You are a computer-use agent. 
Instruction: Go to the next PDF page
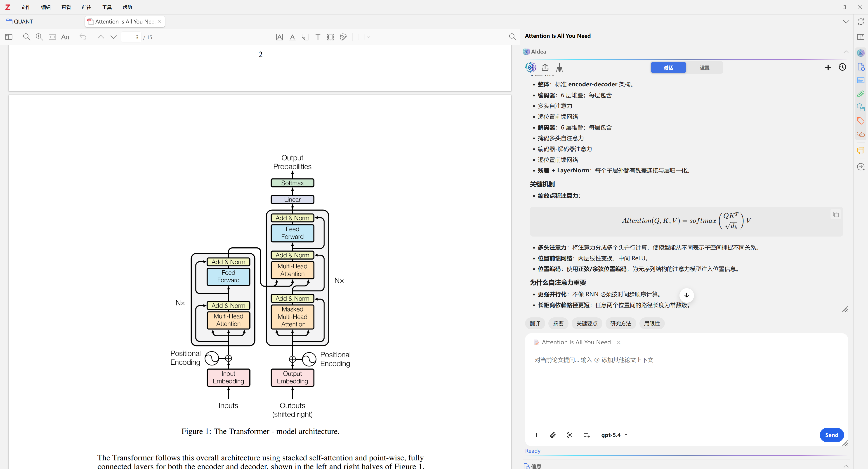point(113,37)
